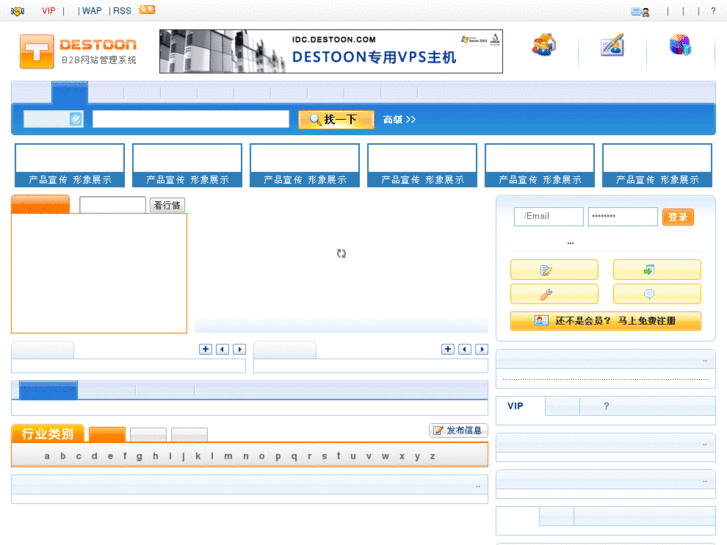Click the refresh icon in the slideshow area
The width and height of the screenshot is (727, 545).
coord(341,253)
